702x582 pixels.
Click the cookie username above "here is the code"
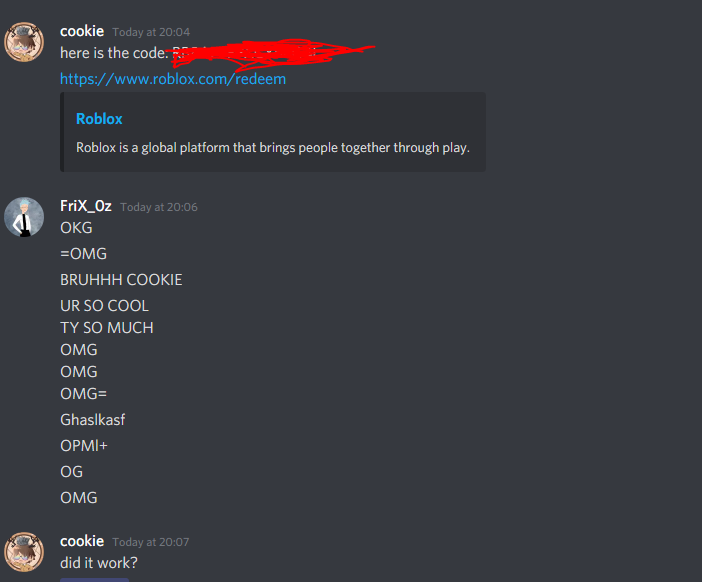(82, 31)
